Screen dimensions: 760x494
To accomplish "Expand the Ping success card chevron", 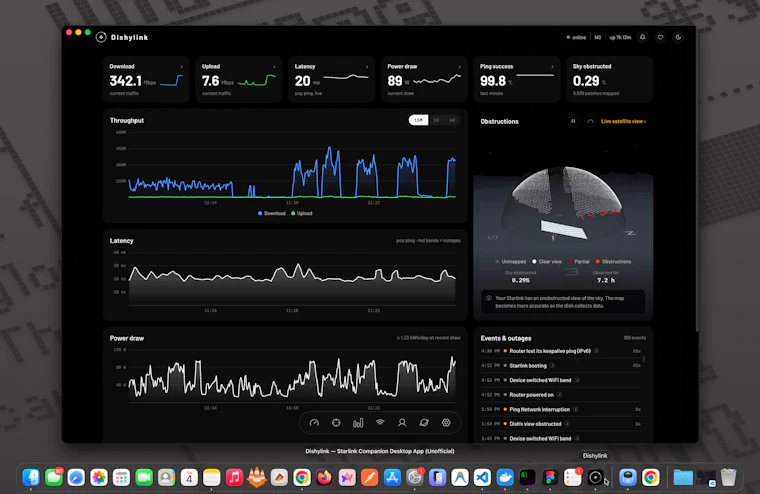I will 552,67.
